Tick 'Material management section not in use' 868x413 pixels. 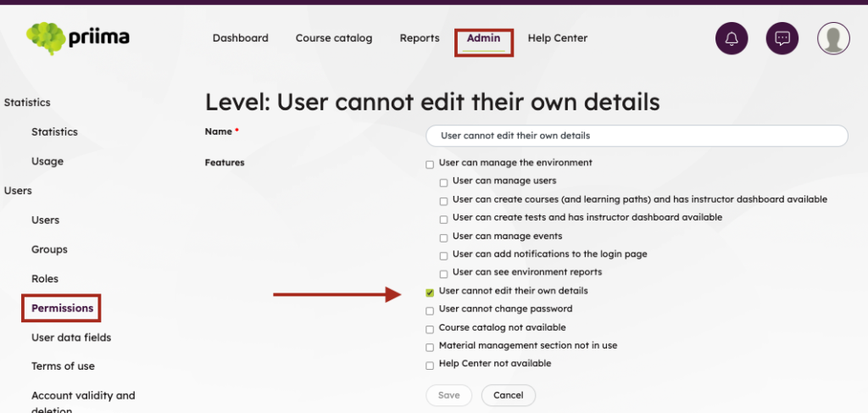click(430, 348)
